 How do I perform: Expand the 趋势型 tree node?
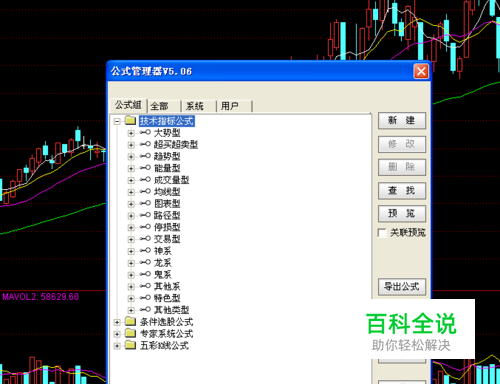131,157
